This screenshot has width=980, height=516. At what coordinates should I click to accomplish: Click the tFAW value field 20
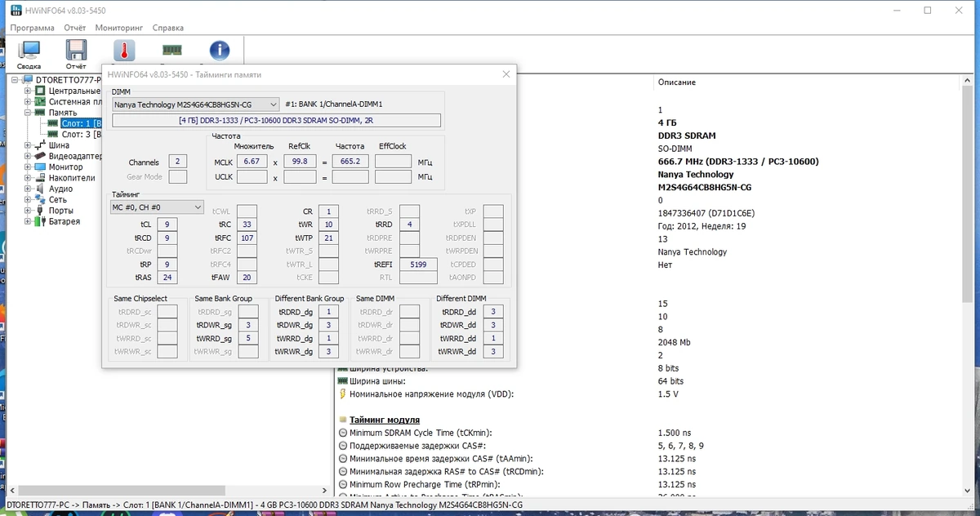247,278
